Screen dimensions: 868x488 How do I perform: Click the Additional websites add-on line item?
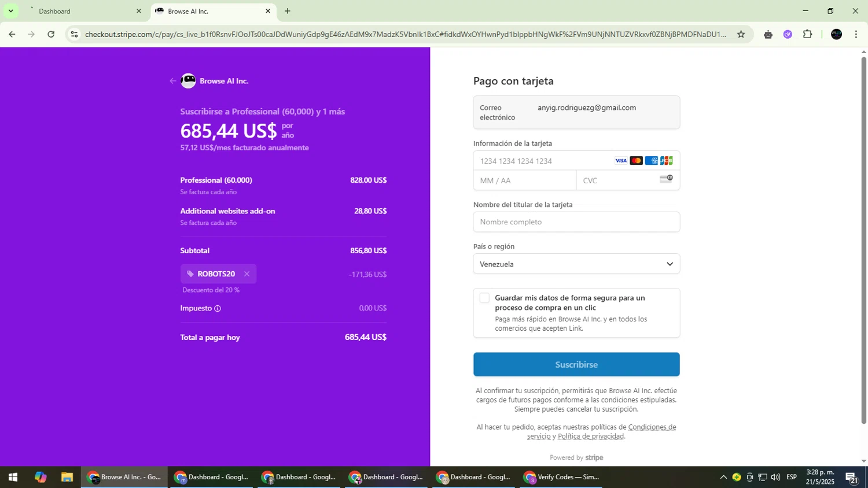click(227, 211)
